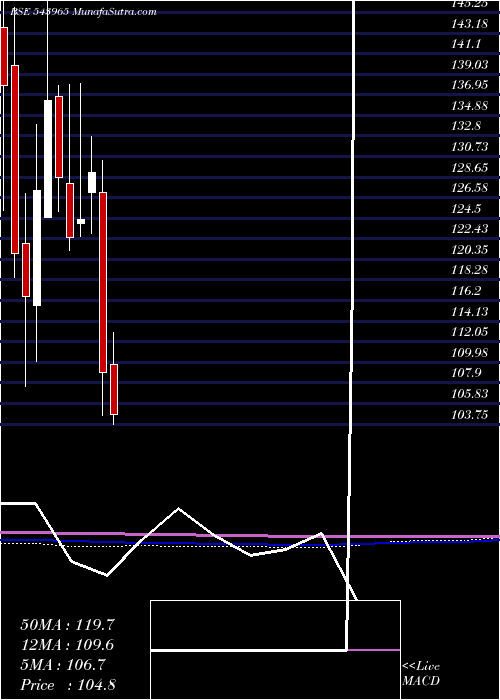Viewport: 500px width, 700px height.
Task: Select the 112.05 price label
Action: pyautogui.click(x=470, y=332)
